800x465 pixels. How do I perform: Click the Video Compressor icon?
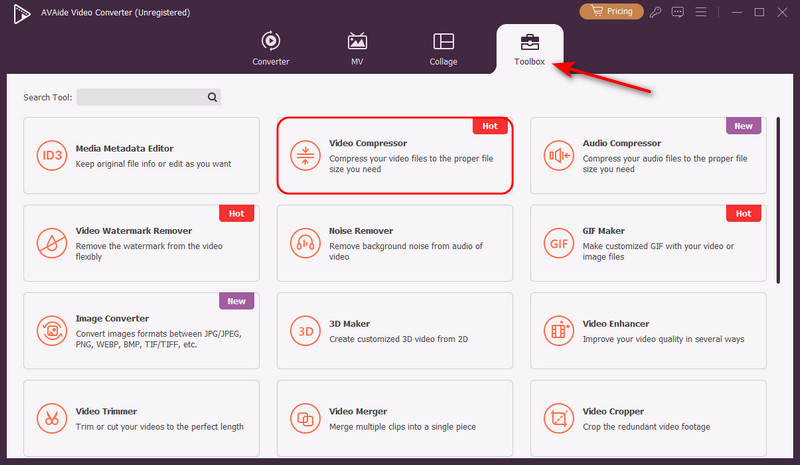[x=305, y=155]
